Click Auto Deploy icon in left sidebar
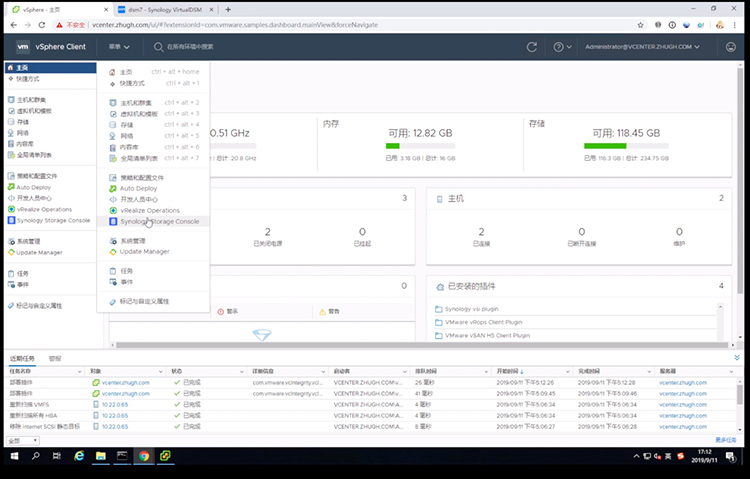Screen dimensions: 750x479 click(11, 187)
